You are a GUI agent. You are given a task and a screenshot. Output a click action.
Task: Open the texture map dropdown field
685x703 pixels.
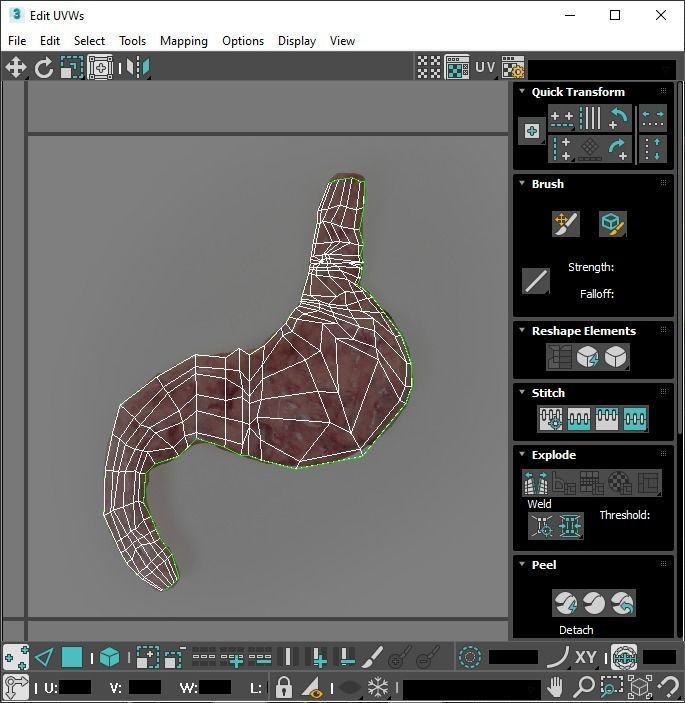602,69
